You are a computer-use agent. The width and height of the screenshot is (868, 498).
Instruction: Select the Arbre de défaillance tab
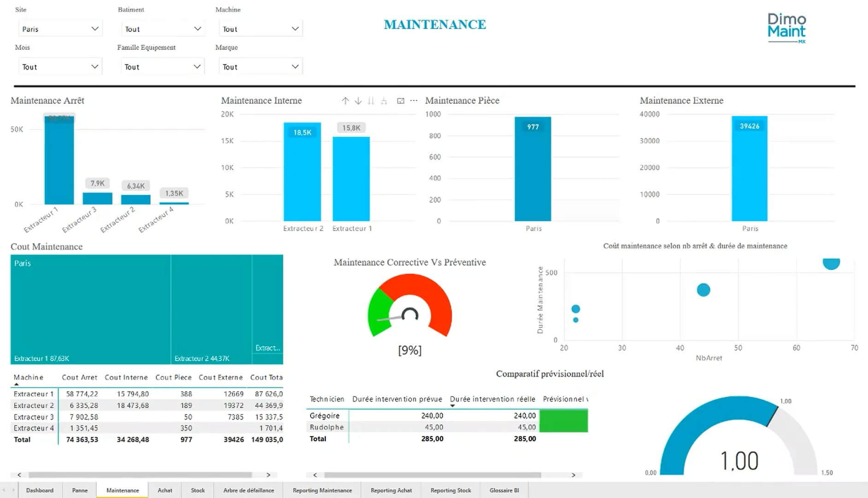248,490
